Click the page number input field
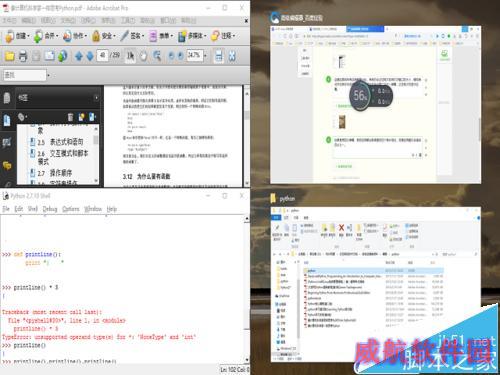 [x=103, y=56]
